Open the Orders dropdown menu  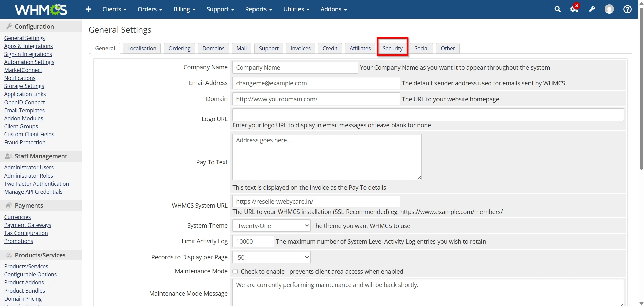tap(150, 9)
